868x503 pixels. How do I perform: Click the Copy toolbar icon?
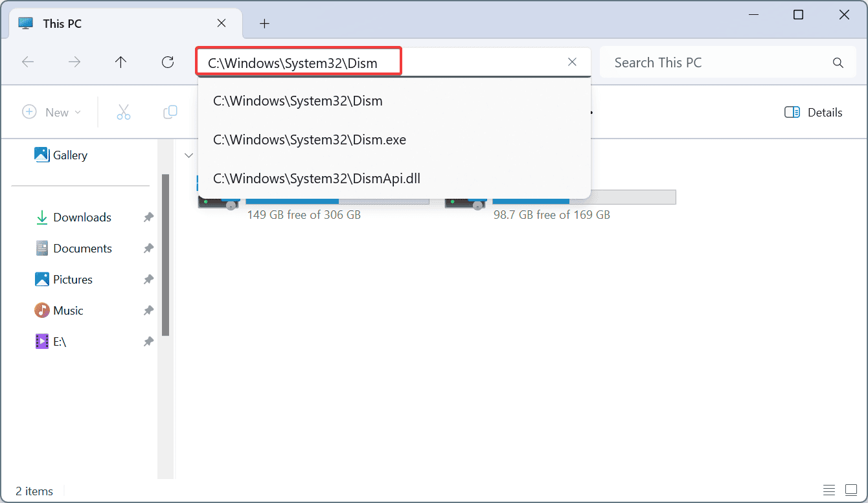click(x=170, y=112)
